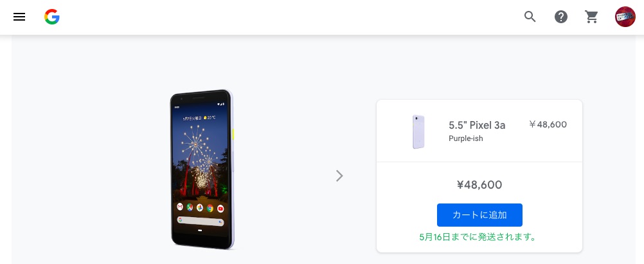The image size is (644, 264).
Task: Click the large Pixel 3a phone image
Action: (x=202, y=169)
